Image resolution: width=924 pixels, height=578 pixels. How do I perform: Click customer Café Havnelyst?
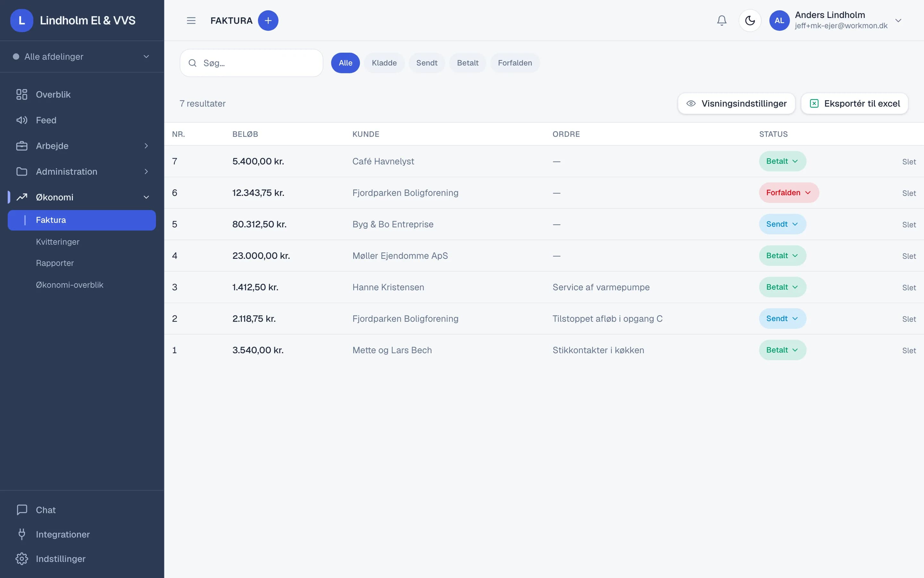(383, 161)
